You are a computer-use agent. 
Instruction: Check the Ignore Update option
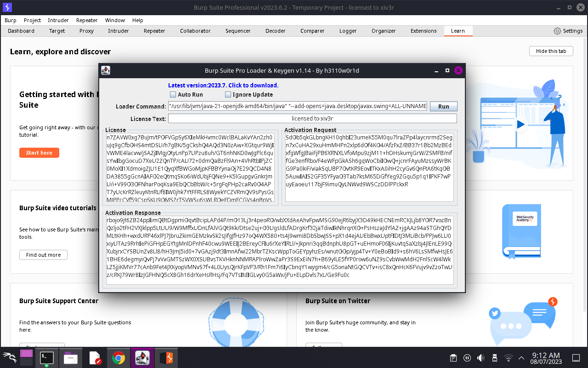click(228, 94)
